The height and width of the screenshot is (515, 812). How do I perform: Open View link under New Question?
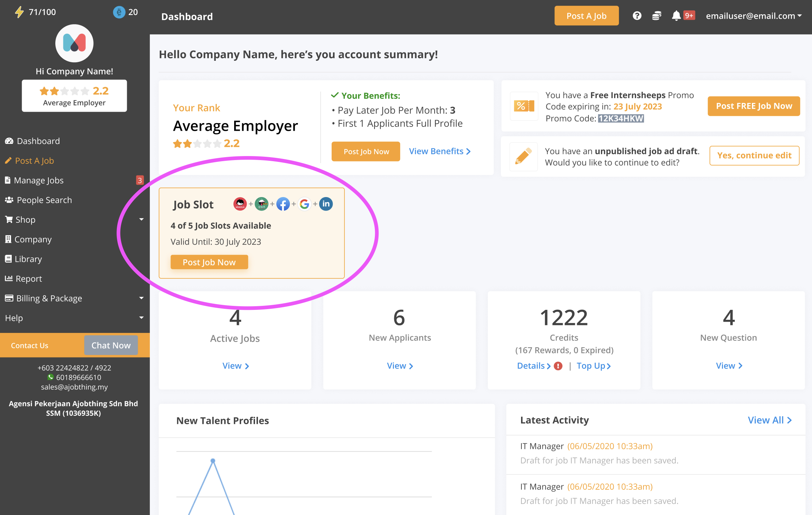(x=729, y=366)
